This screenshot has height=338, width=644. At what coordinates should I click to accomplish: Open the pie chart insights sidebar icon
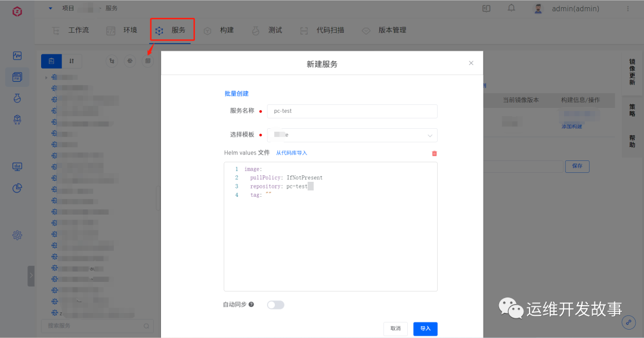tap(17, 188)
